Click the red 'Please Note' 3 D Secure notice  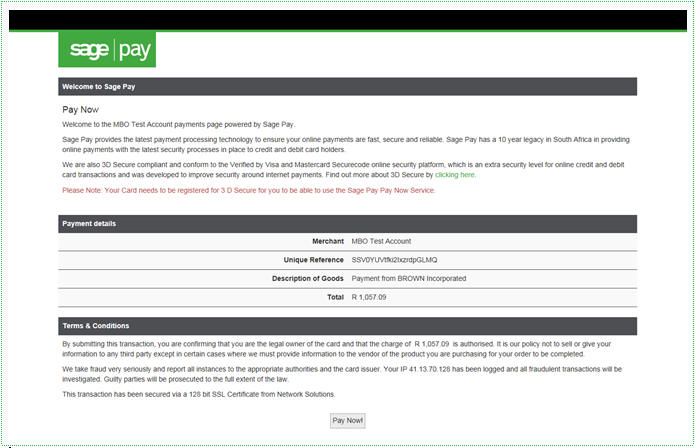(x=249, y=191)
